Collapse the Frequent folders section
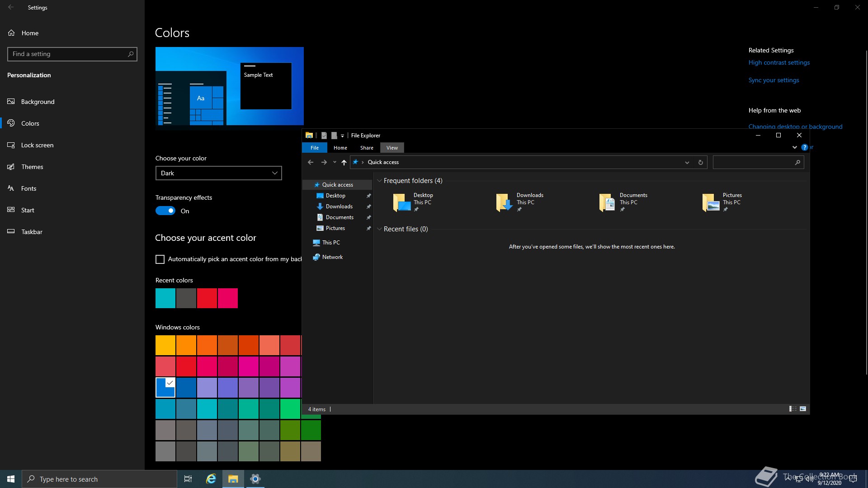Screen dimensions: 868x488 379,181
